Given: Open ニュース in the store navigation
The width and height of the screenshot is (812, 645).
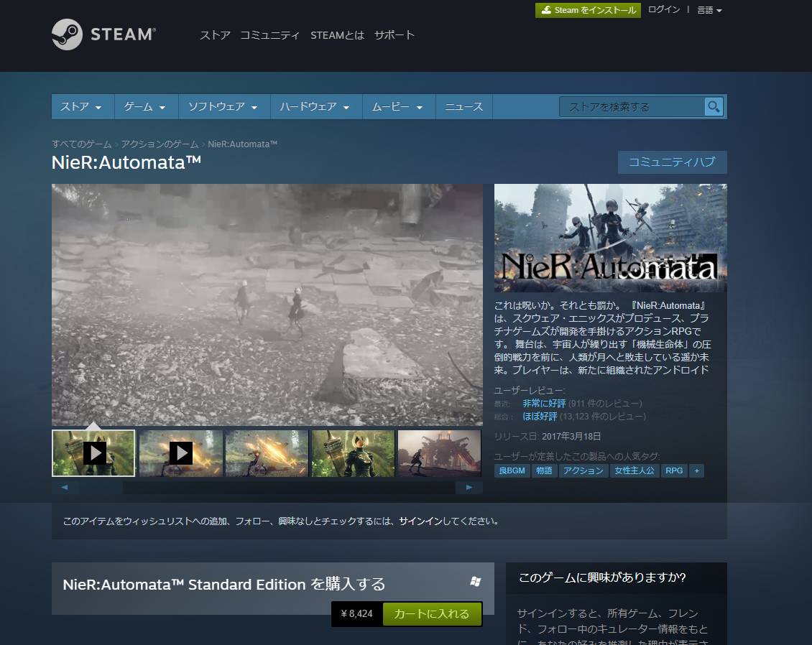Looking at the screenshot, I should point(464,106).
